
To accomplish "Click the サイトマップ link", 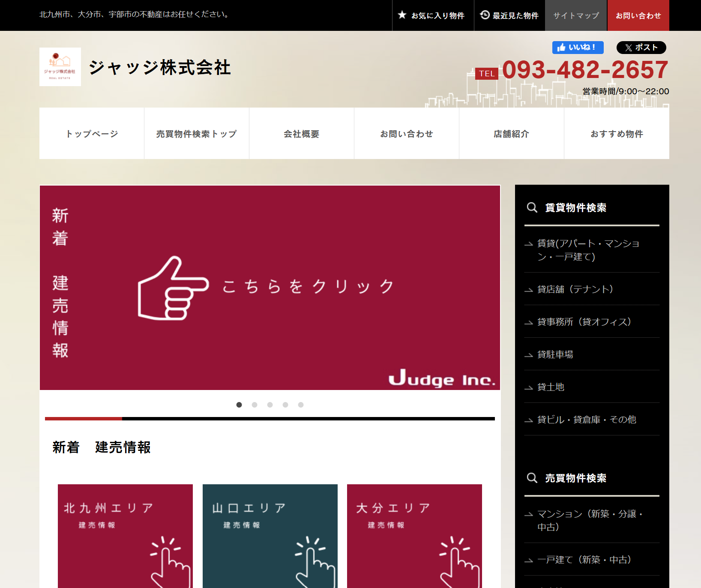I will (x=576, y=15).
